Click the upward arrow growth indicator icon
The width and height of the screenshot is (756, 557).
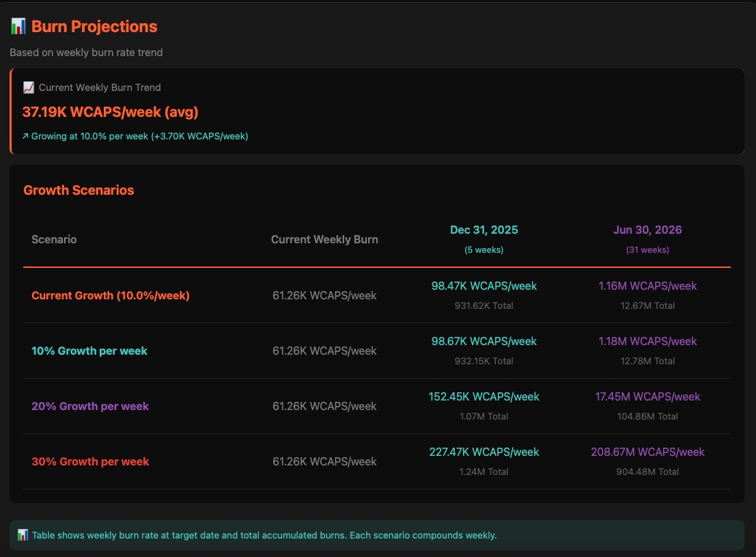pyautogui.click(x=25, y=136)
